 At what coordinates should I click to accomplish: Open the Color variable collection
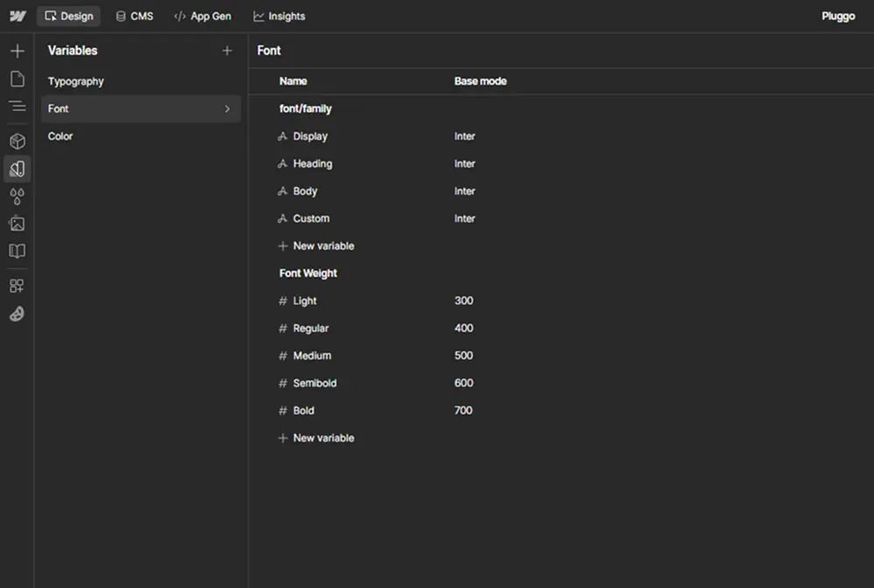point(59,136)
